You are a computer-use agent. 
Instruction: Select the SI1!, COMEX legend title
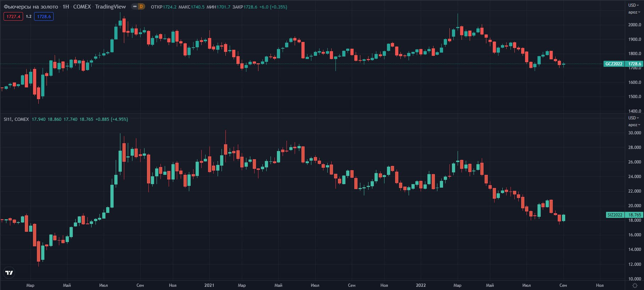pos(16,119)
